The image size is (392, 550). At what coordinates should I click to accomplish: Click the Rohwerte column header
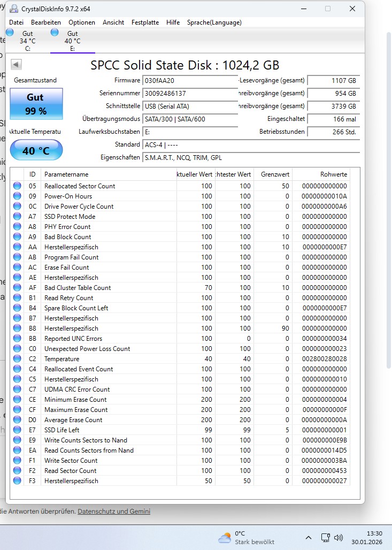334,174
